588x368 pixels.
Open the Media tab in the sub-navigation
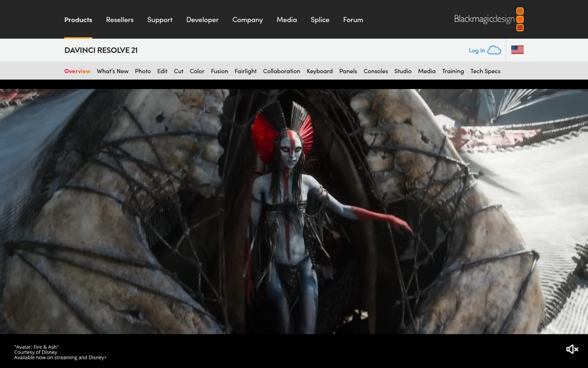pos(427,71)
